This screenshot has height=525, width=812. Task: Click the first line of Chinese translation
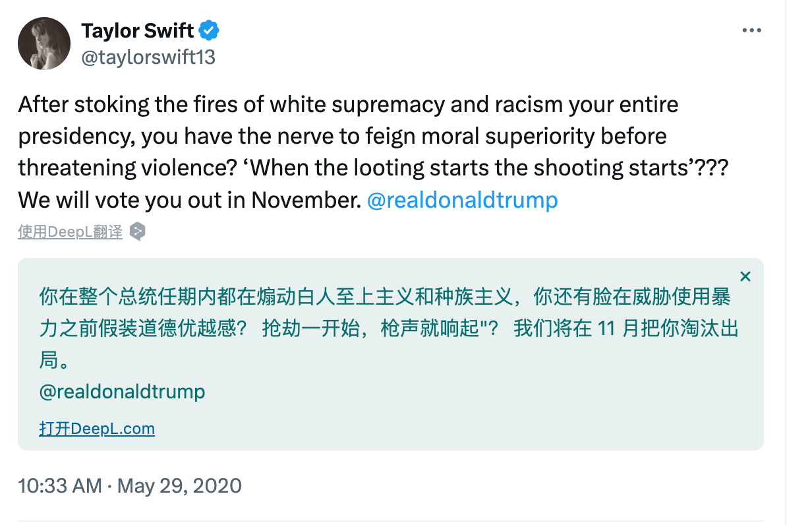pyautogui.click(x=385, y=297)
